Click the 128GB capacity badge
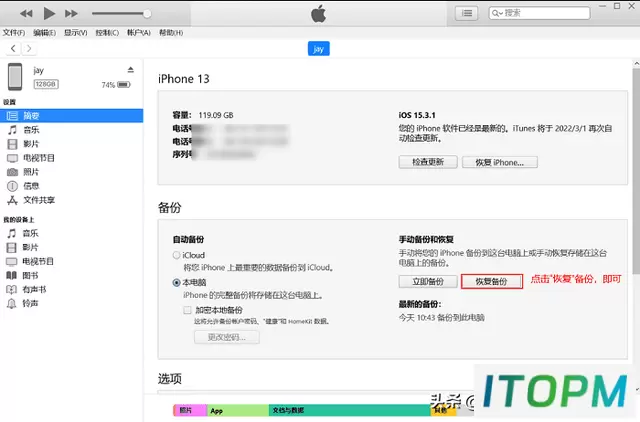The image size is (640, 422). point(46,84)
